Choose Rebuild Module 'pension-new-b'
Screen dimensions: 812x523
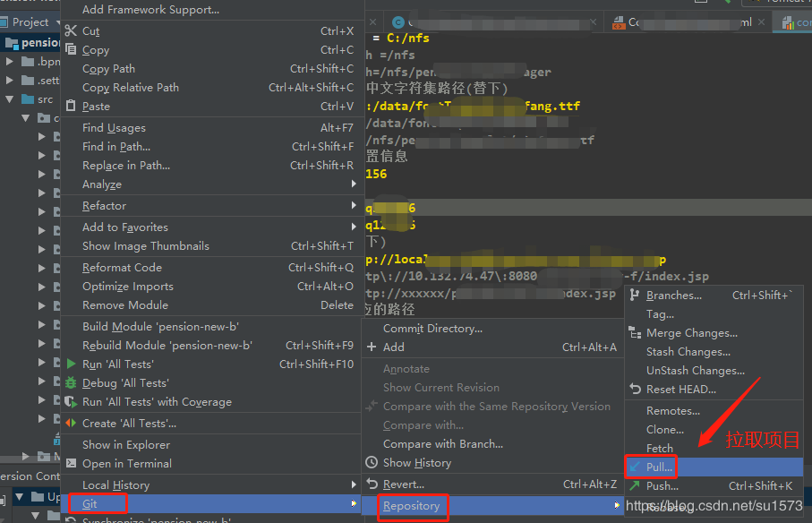212,345
